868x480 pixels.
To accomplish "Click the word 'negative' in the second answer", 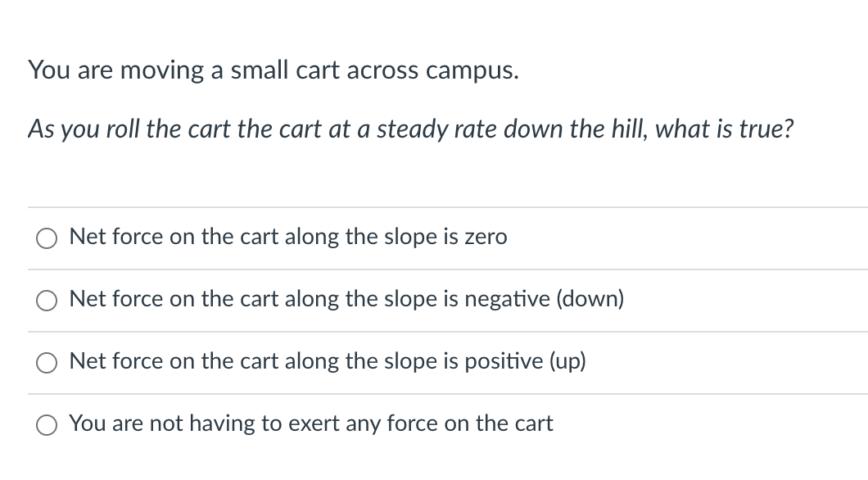I will pos(507,300).
